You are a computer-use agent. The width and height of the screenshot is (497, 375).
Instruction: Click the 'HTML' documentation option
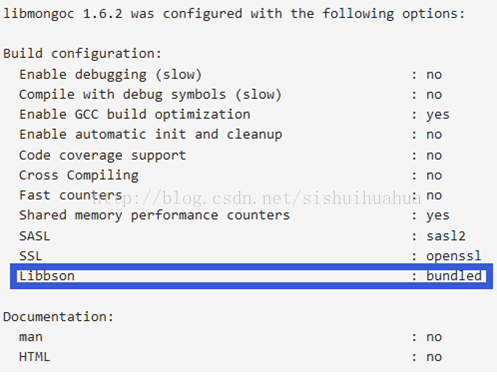click(x=35, y=357)
